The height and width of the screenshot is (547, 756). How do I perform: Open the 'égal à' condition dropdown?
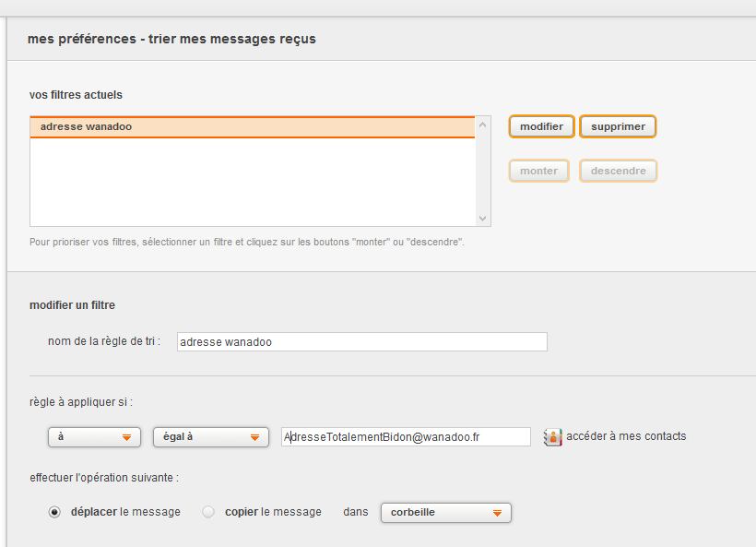pos(211,437)
